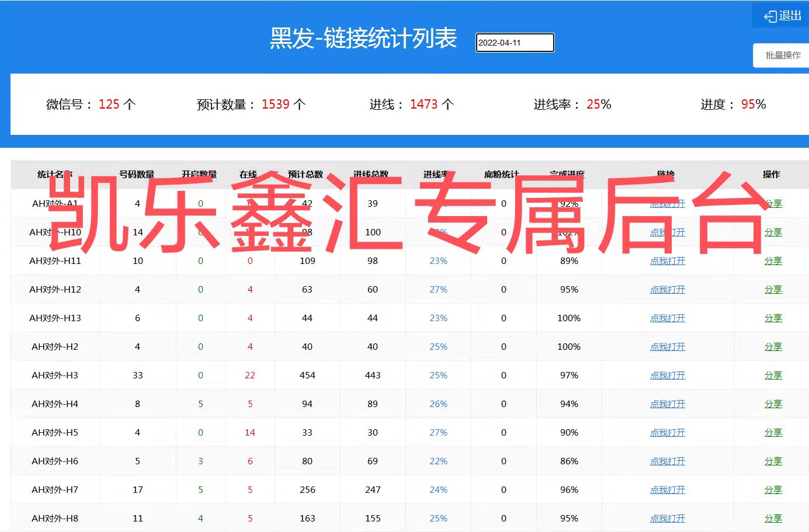Screen dimensions: 809x532
Task: Select the date field 2022-04-11
Action: coord(515,43)
